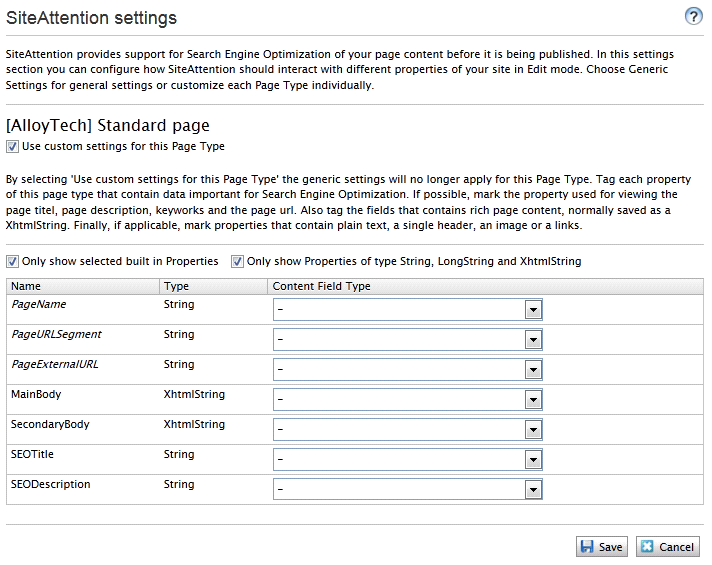Open the help question mark icon
Screen dimensions: 712x565
[692, 17]
